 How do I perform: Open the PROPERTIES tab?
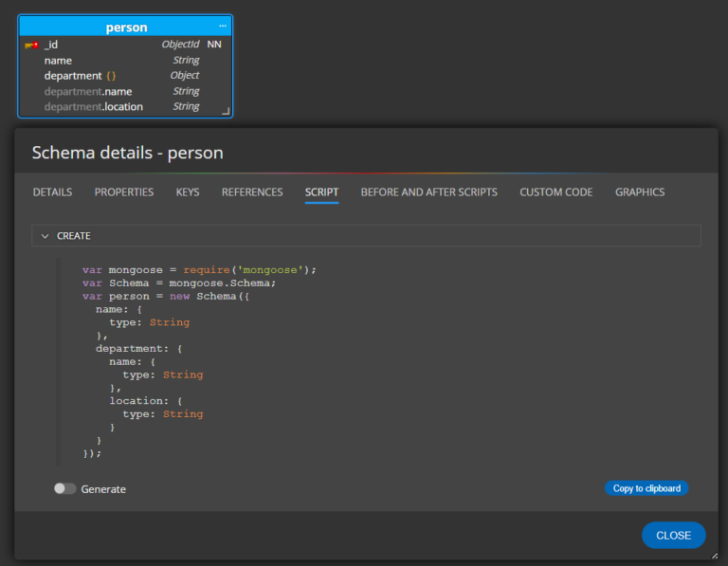(124, 192)
